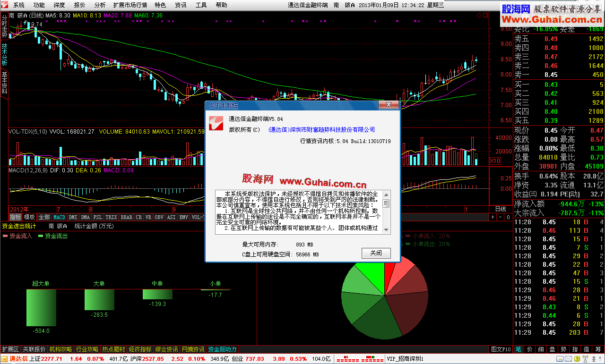Select the 盘 tab
Screen dimensions: 605x364
tap(552, 349)
